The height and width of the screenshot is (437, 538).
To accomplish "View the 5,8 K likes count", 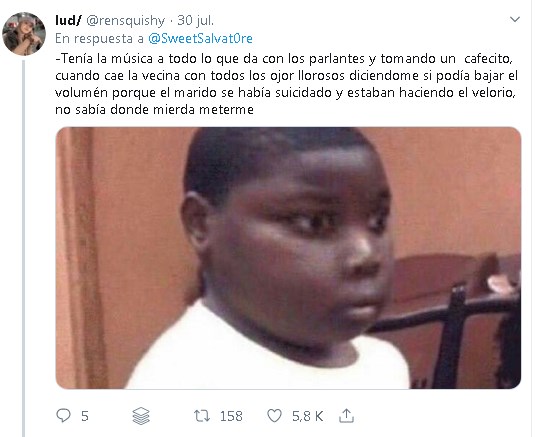I will click(307, 416).
